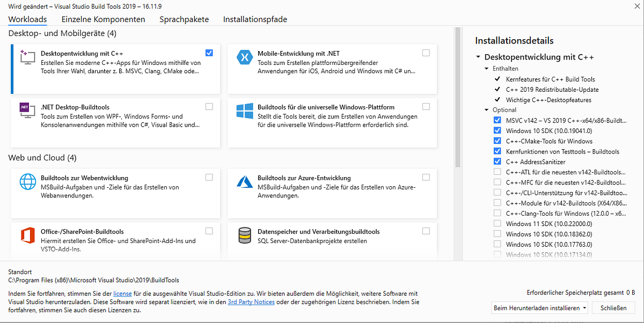
Task: Click the universelle Windows-Plattform Windows logo icon
Action: (245, 112)
